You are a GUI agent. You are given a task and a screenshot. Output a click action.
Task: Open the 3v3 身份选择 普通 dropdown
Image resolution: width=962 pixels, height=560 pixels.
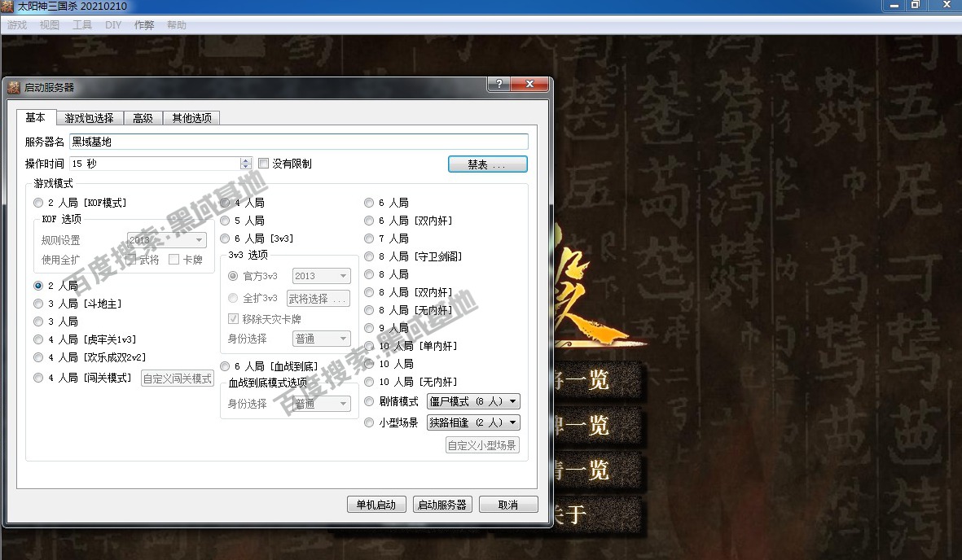coord(322,339)
